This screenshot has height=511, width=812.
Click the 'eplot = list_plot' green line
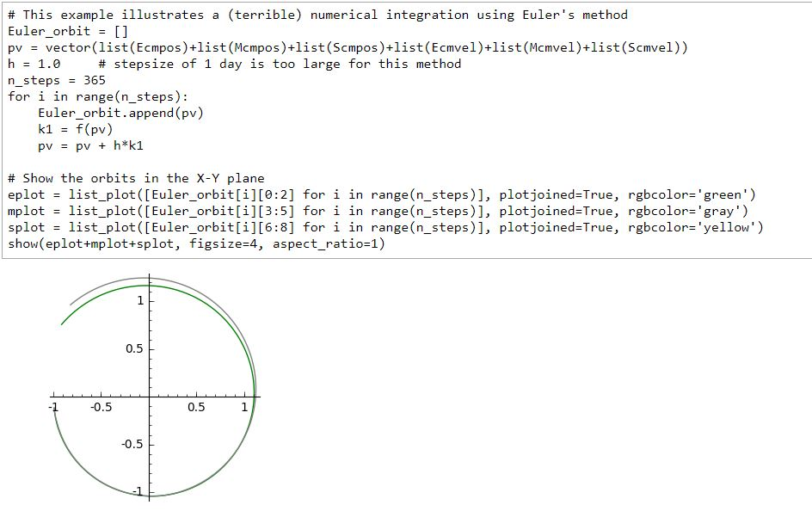[382, 194]
